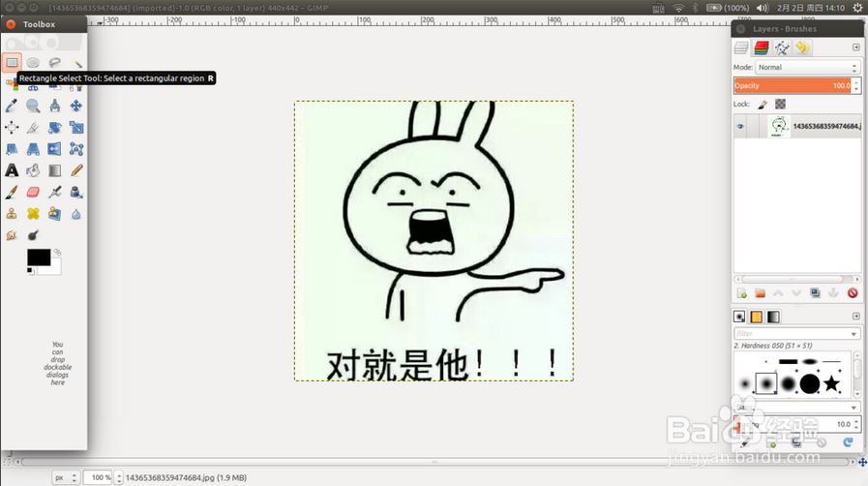Create a new layer group

760,293
